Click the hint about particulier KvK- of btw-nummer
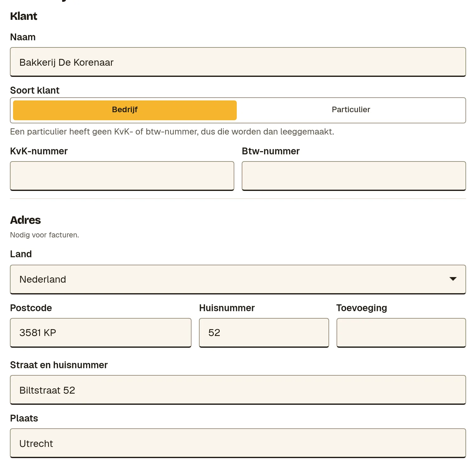This screenshot has height=468, width=476. coord(172,132)
